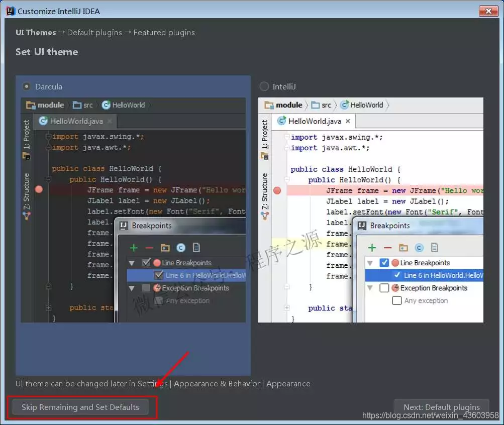Click Next: Default plugins button

point(441,407)
